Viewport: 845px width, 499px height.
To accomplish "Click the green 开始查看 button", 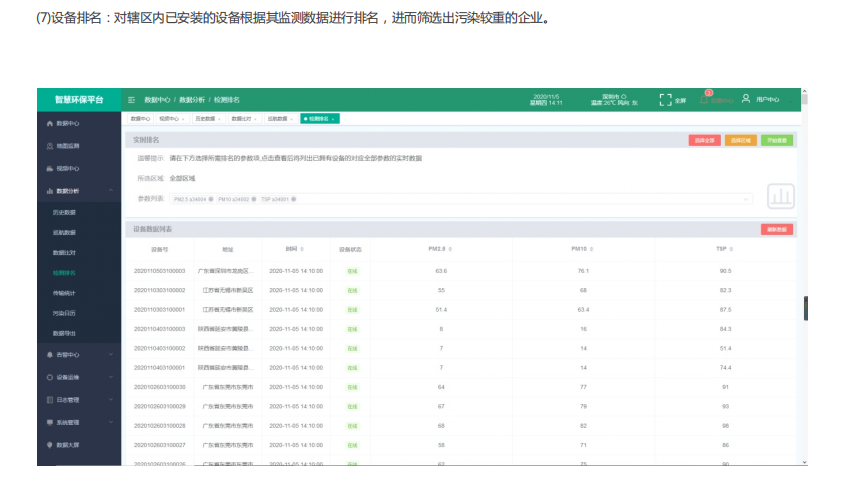I will pyautogui.click(x=777, y=140).
